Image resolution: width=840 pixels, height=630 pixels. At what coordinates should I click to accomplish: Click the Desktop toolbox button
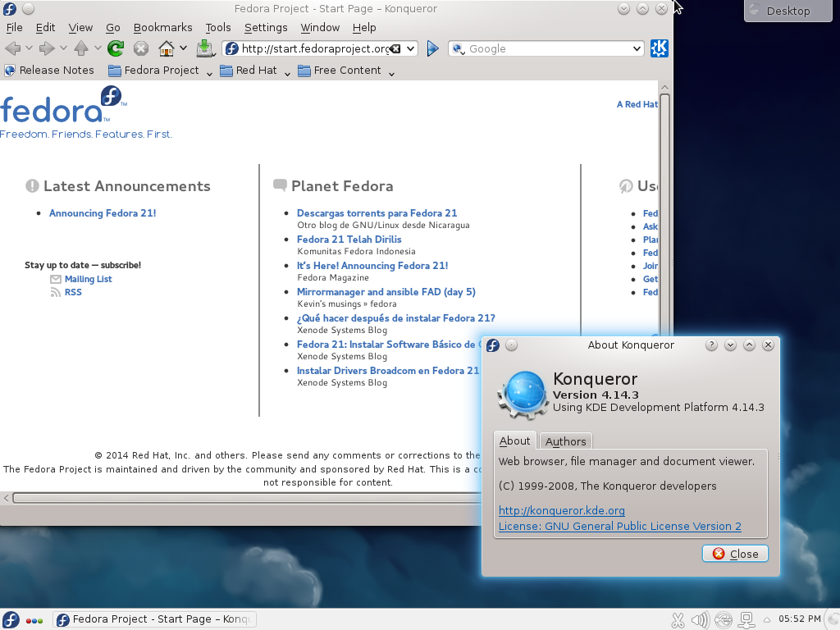click(x=787, y=11)
